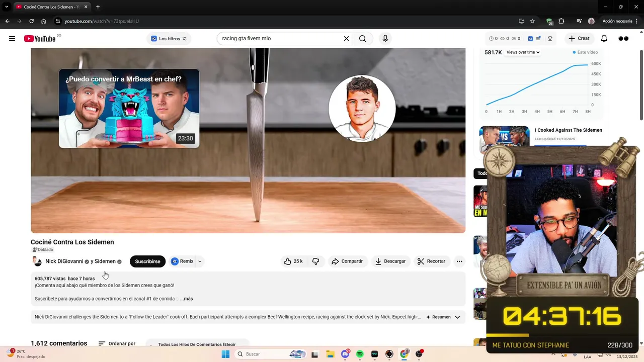Click the install app icon in address bar
644x362 pixels.
[x=521, y=21]
